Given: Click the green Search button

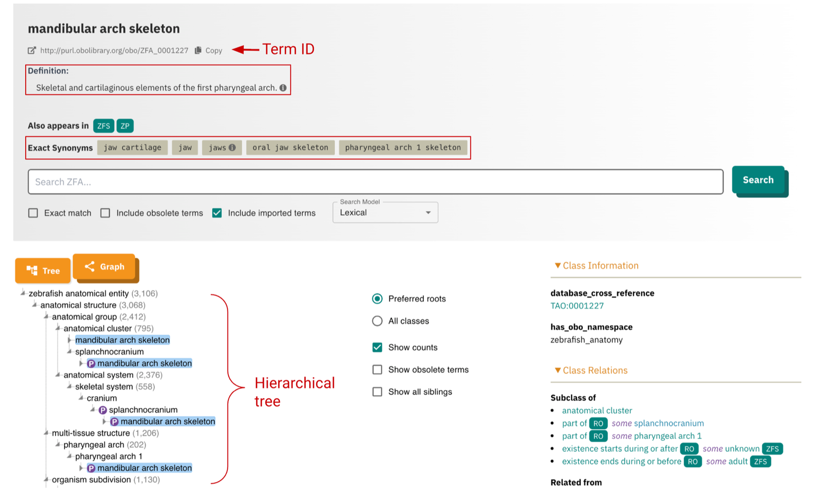Looking at the screenshot, I should click(x=758, y=180).
